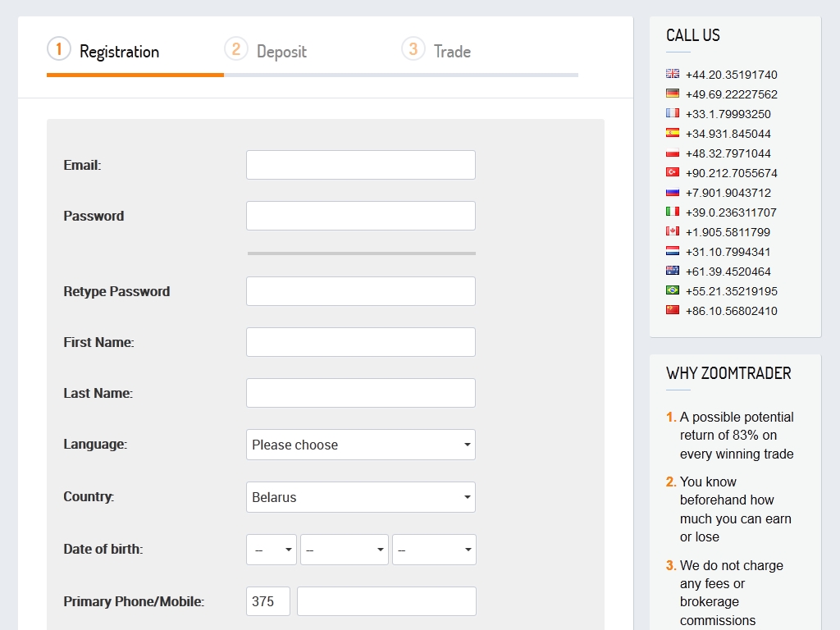Click the Chinese flag icon

[673, 310]
